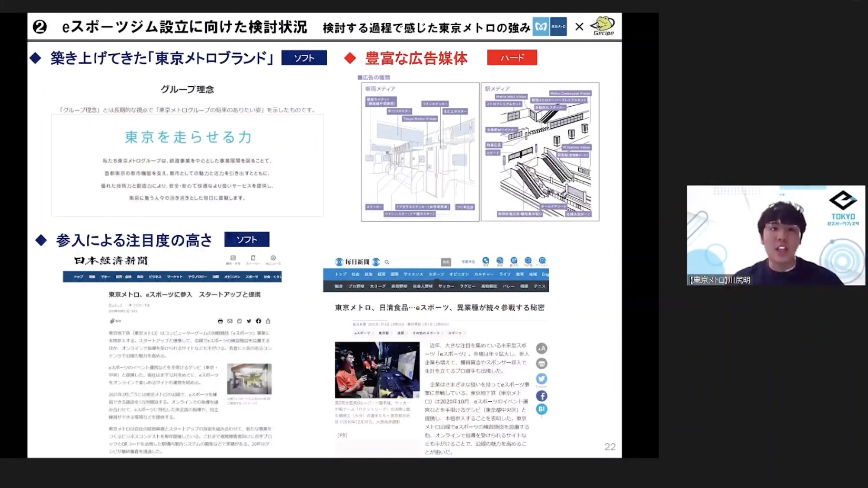Open 社会人野球 in the Mainichi sports subnav
The width and height of the screenshot is (868, 488).
click(x=422, y=286)
